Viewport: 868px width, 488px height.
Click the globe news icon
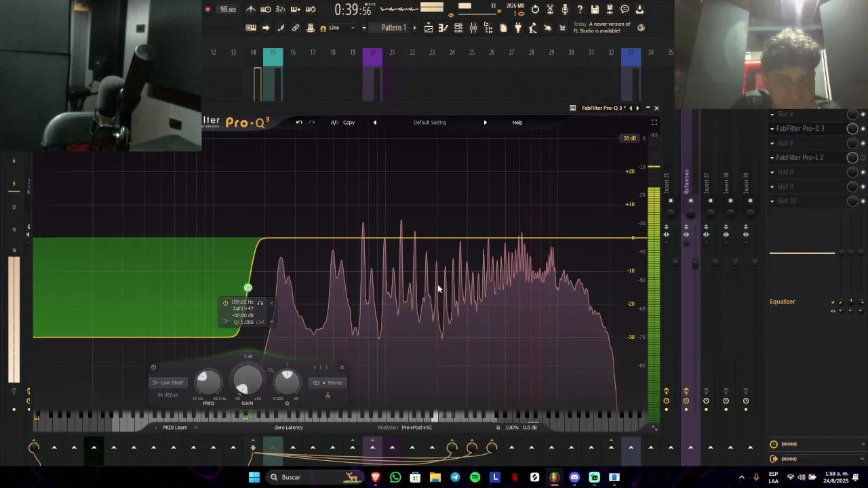[x=642, y=28]
